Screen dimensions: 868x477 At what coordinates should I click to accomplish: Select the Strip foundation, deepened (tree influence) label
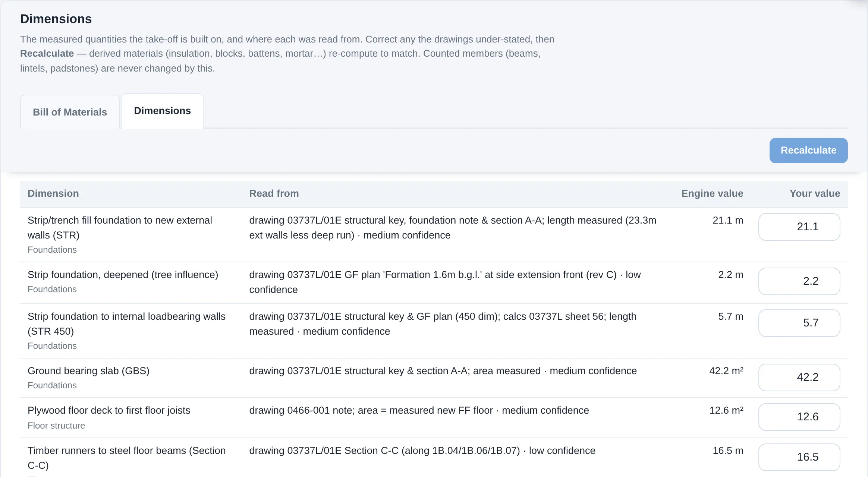(123, 275)
